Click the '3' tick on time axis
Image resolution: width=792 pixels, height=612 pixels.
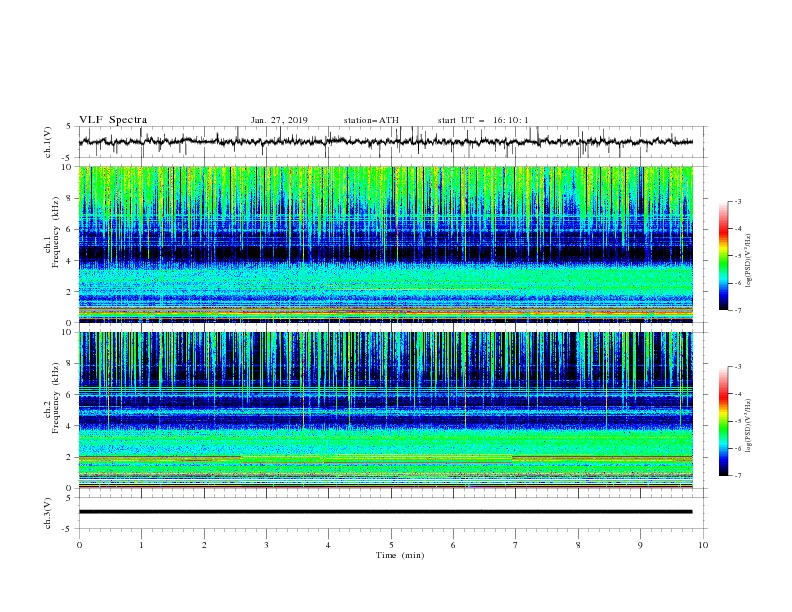(x=266, y=545)
